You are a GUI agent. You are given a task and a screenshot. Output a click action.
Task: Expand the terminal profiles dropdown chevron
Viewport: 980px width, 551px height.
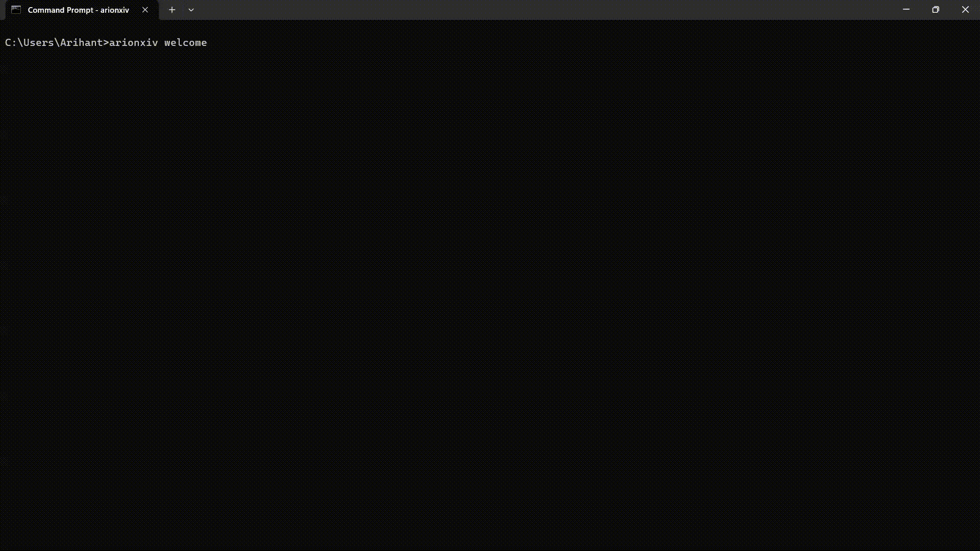click(191, 10)
